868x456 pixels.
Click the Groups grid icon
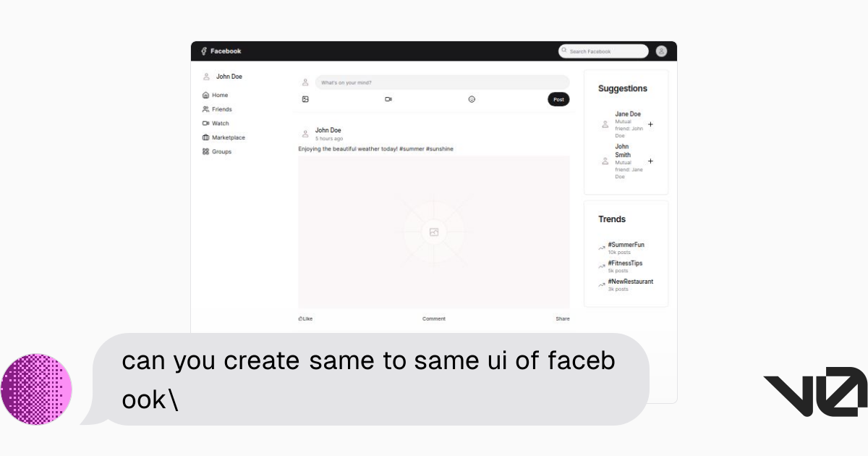tap(205, 152)
